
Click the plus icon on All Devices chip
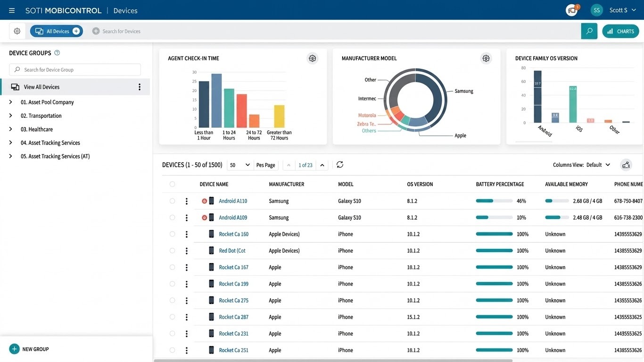(76, 31)
